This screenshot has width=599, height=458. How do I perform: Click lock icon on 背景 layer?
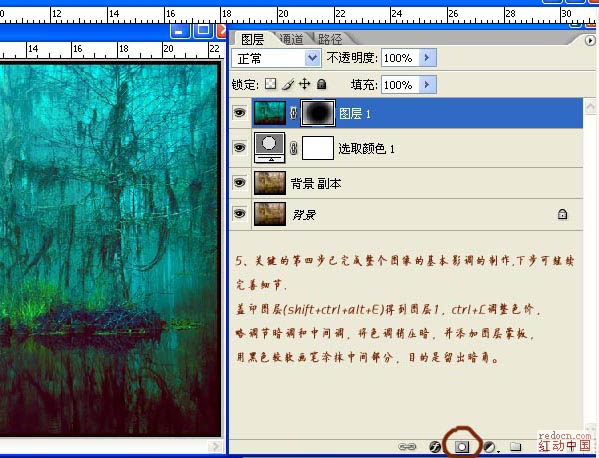(562, 214)
